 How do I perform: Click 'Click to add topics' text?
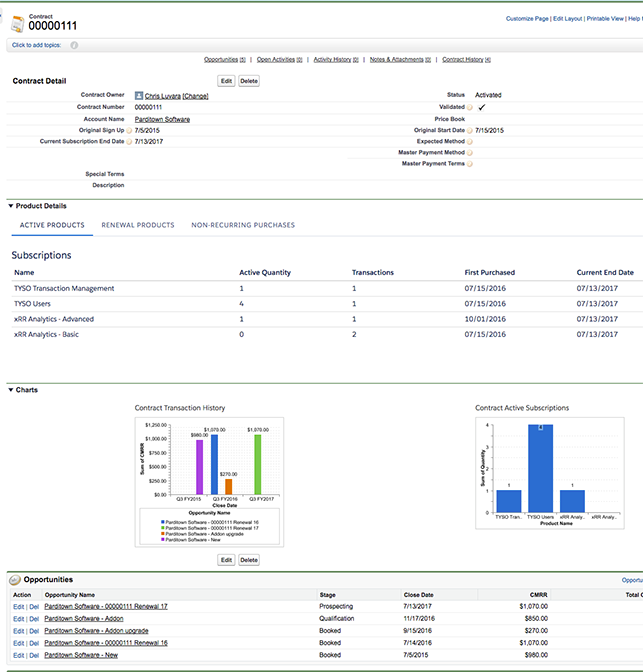pyautogui.click(x=38, y=45)
